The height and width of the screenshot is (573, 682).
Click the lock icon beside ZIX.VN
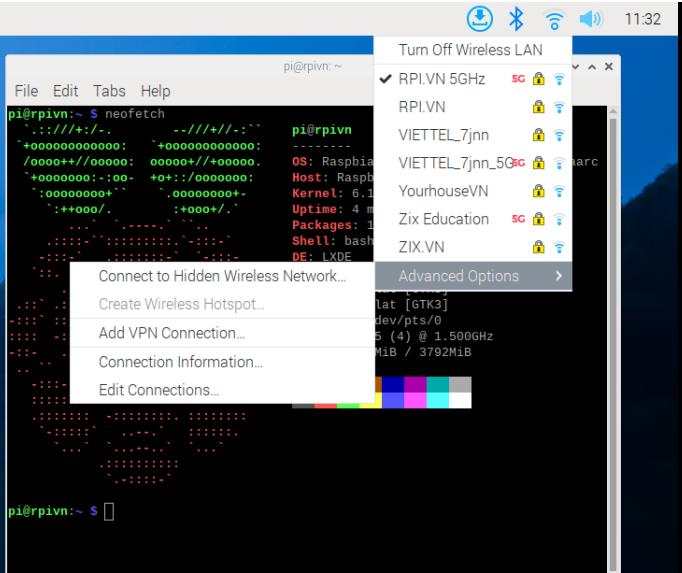[537, 247]
